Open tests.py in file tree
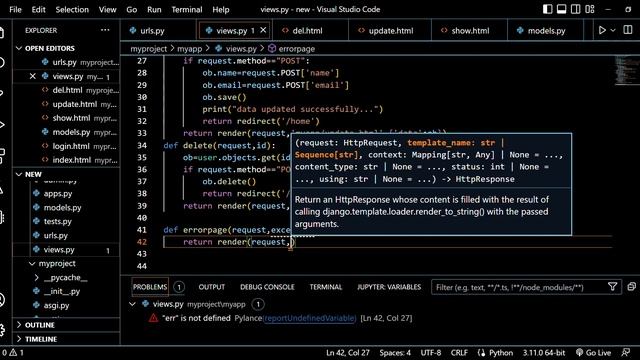 (58, 222)
